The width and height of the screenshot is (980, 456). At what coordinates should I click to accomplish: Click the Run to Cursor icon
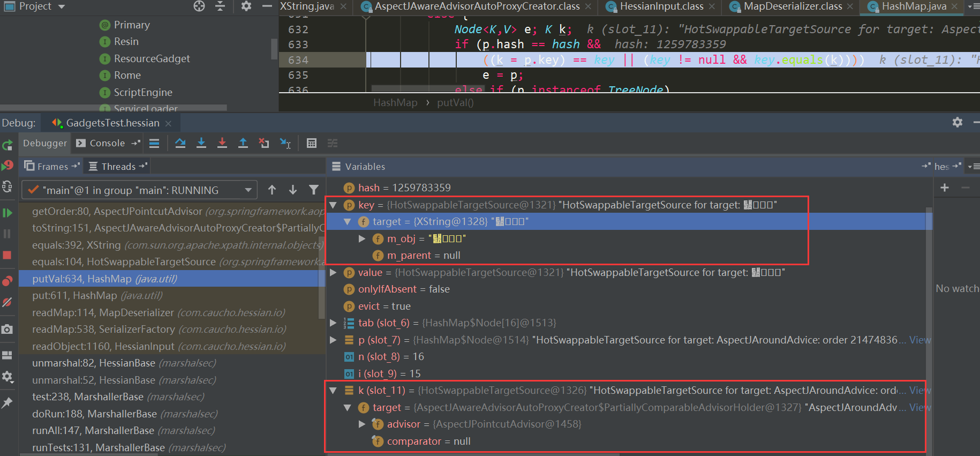click(285, 143)
